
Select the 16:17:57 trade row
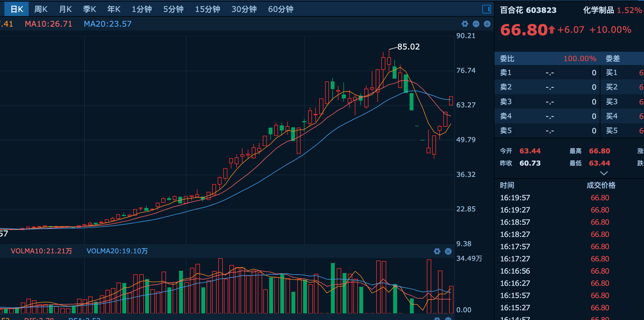569,247
